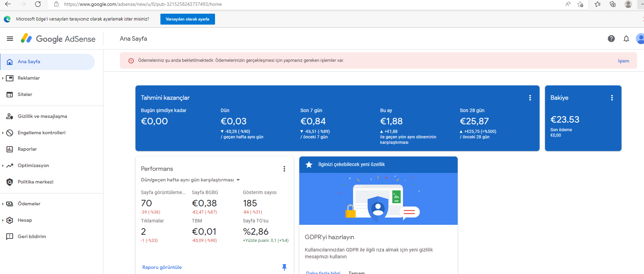Click the Politika merkezi shield icon

pos(10,182)
